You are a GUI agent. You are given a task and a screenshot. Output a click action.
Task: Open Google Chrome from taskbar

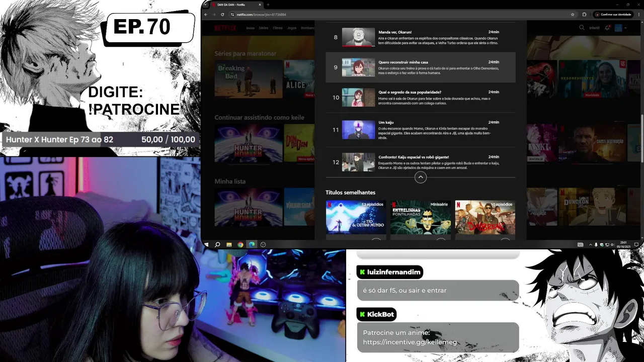tap(240, 244)
